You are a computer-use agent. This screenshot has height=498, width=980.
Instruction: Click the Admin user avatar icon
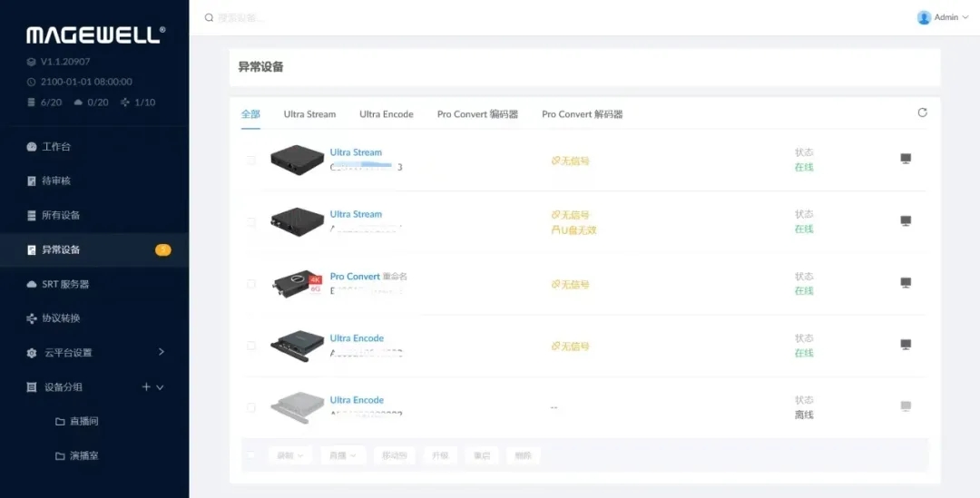(x=924, y=17)
